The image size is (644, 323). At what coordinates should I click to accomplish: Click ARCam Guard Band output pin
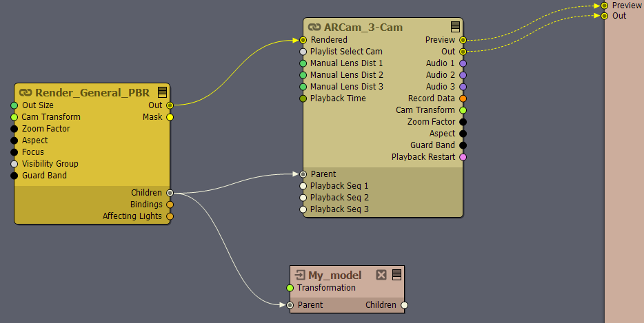click(x=463, y=145)
